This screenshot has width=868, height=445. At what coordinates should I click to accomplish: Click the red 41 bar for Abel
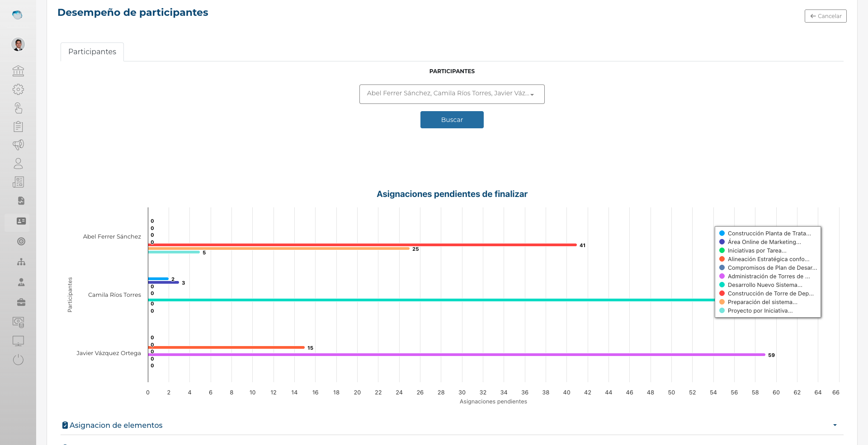362,245
